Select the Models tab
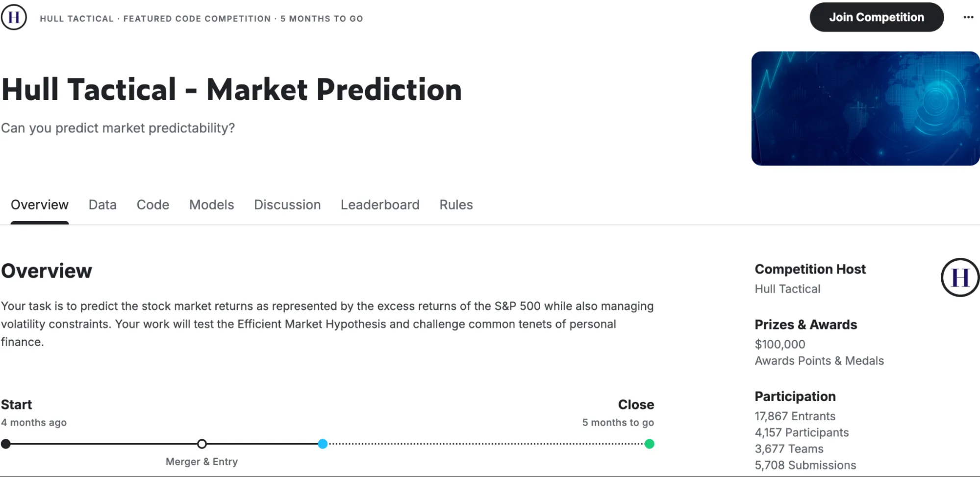This screenshot has width=980, height=477. [x=211, y=205]
